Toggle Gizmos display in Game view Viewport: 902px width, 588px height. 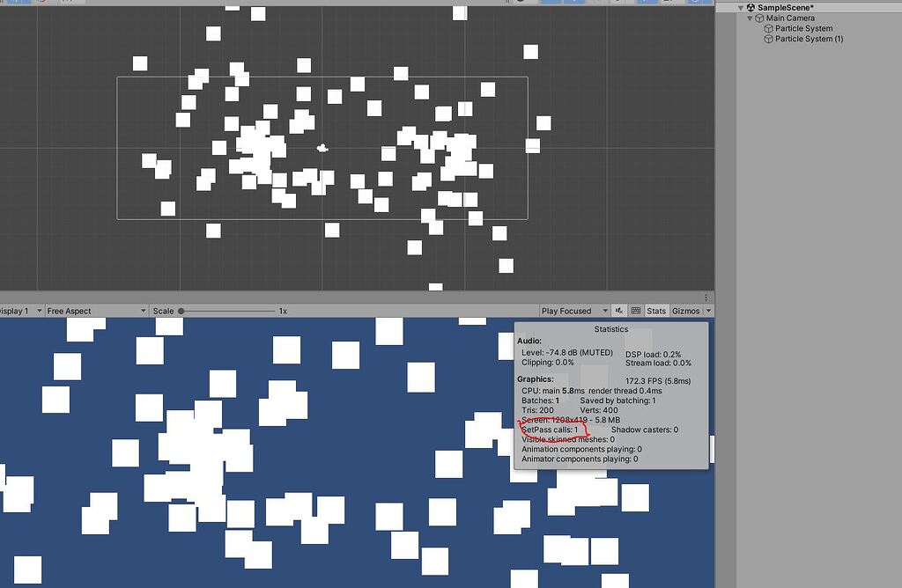686,310
